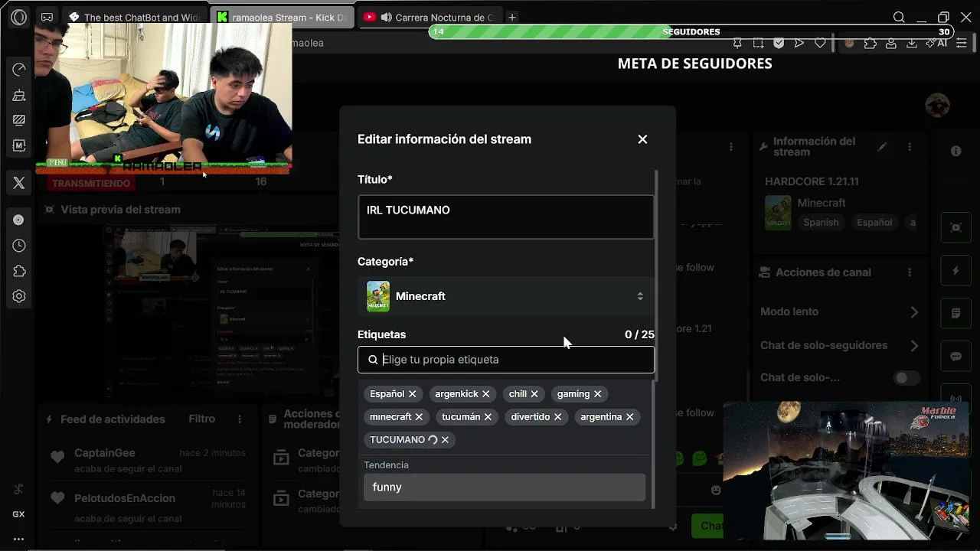This screenshot has width=980, height=551.
Task: Open Feed de actividades three-dot menu
Action: coord(240,419)
